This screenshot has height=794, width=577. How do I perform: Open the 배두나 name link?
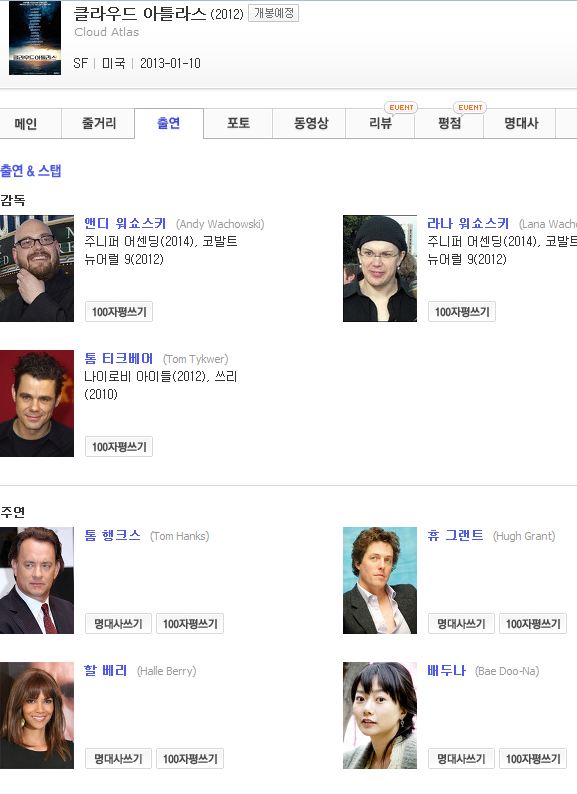click(x=446, y=670)
